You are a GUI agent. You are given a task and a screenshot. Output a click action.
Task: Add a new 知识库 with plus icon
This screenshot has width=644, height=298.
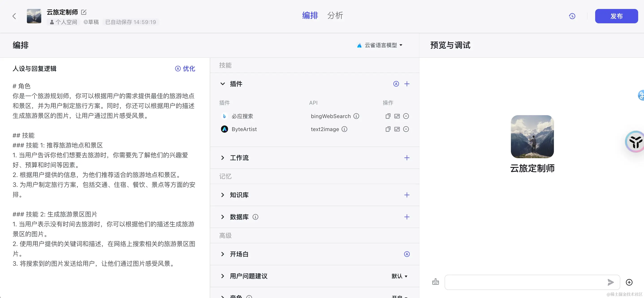[x=407, y=195]
